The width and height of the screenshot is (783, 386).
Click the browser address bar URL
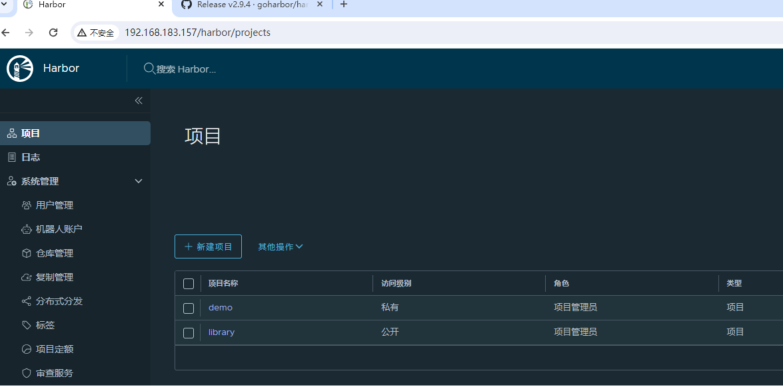click(x=198, y=32)
